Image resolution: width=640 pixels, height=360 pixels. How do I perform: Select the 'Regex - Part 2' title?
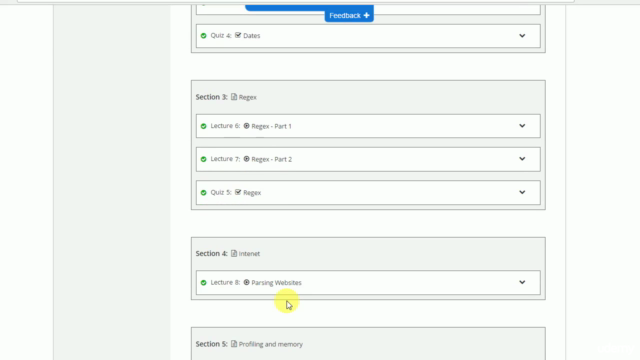click(271, 159)
